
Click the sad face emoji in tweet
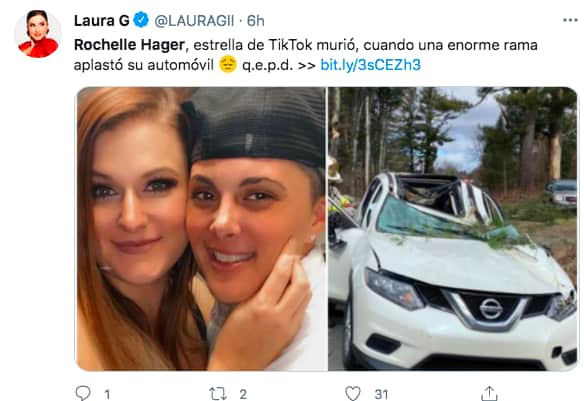(x=228, y=64)
